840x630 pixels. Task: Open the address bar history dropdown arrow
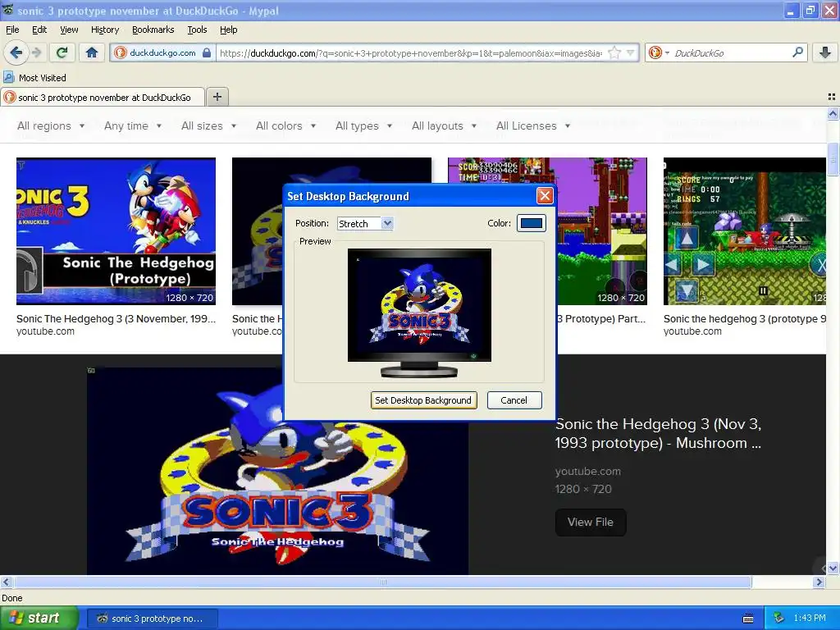[x=631, y=52]
